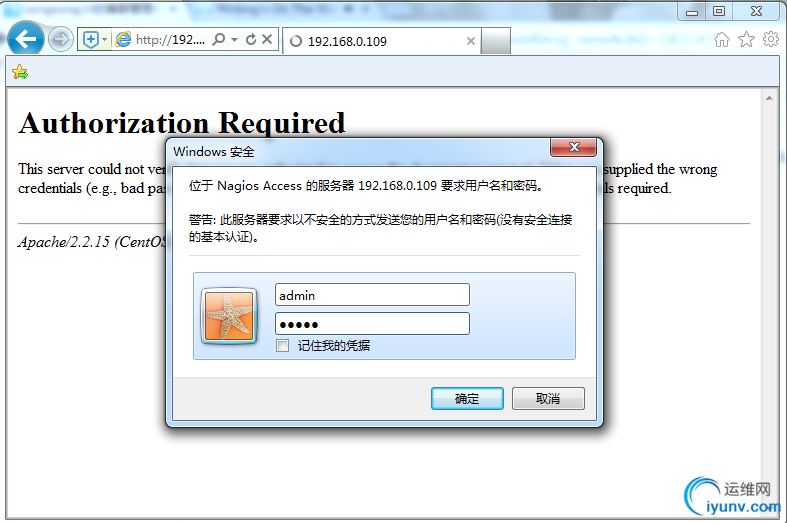Click the Nagios Access server message text

[365, 186]
